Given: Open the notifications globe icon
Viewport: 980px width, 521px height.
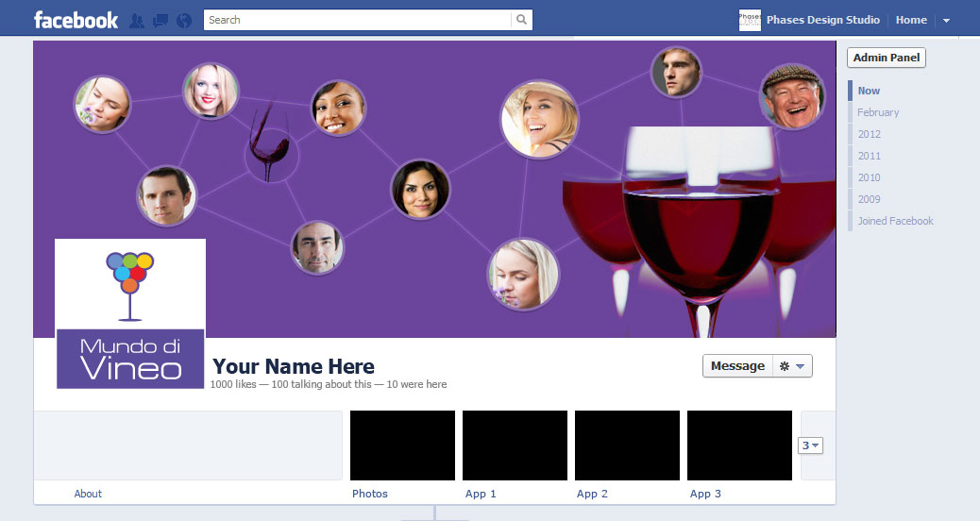Looking at the screenshot, I should 183,20.
